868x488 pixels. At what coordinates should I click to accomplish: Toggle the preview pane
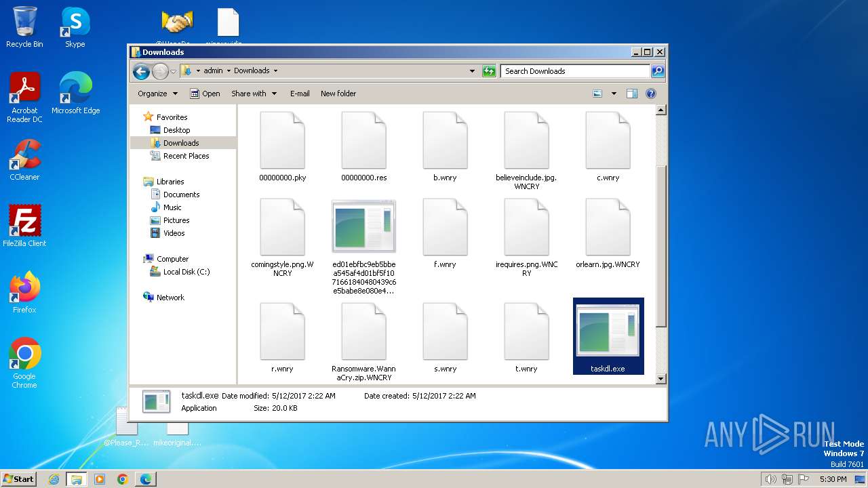632,94
